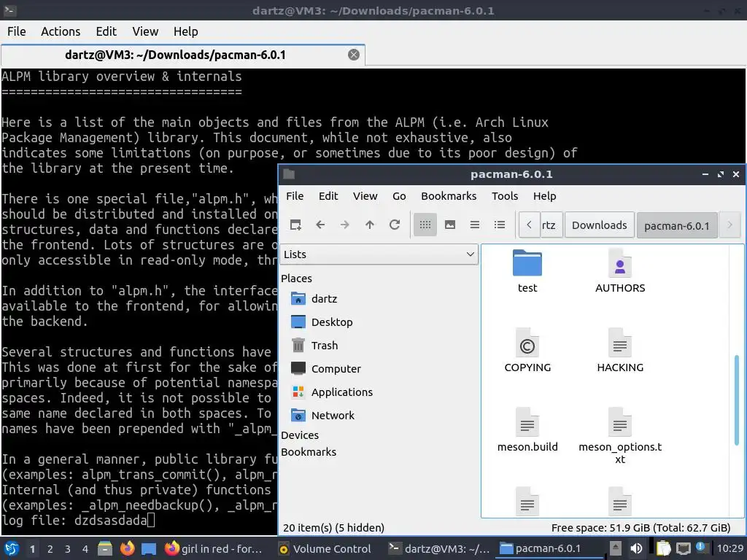This screenshot has width=747, height=560.
Task: Switch to workspace 3
Action: pyautogui.click(x=68, y=549)
